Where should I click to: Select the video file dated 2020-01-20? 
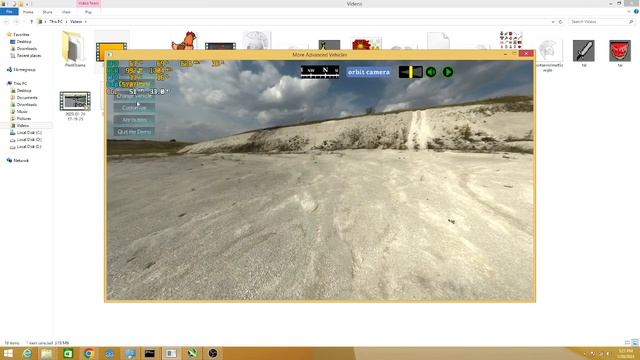(75, 106)
